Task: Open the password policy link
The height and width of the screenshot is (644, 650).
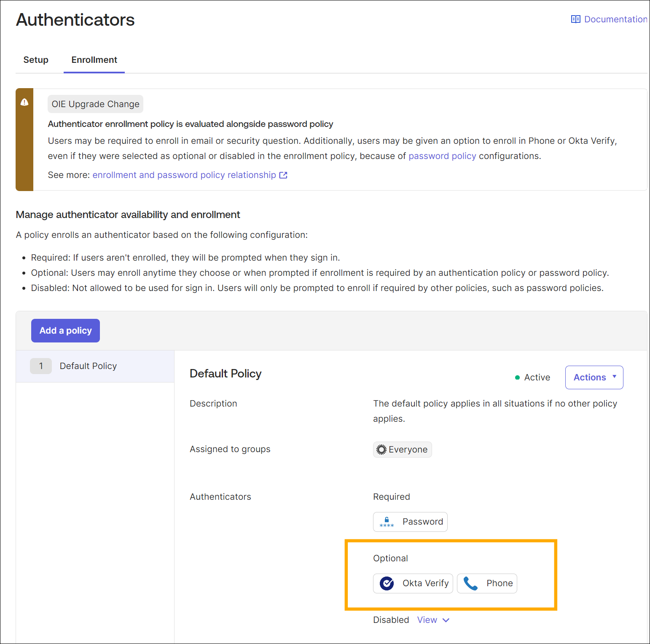Action: 442,156
